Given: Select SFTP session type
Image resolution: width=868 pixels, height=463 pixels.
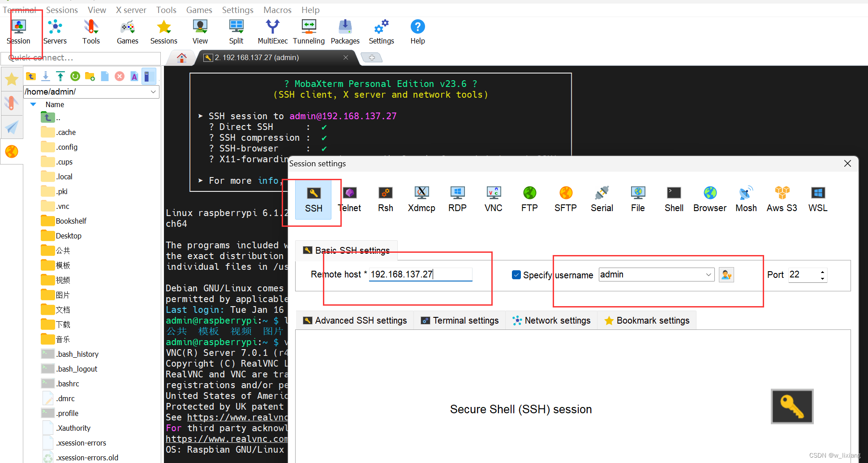Looking at the screenshot, I should [x=566, y=199].
